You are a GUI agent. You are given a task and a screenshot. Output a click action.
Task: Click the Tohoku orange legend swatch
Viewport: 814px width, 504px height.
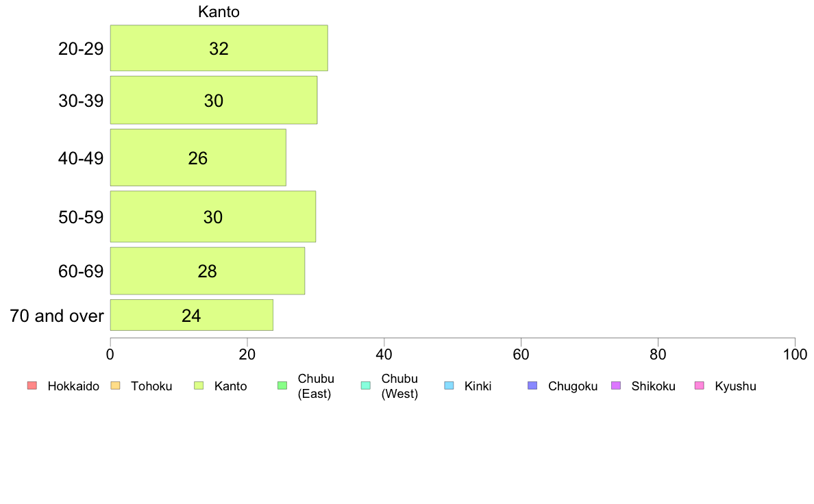point(115,386)
